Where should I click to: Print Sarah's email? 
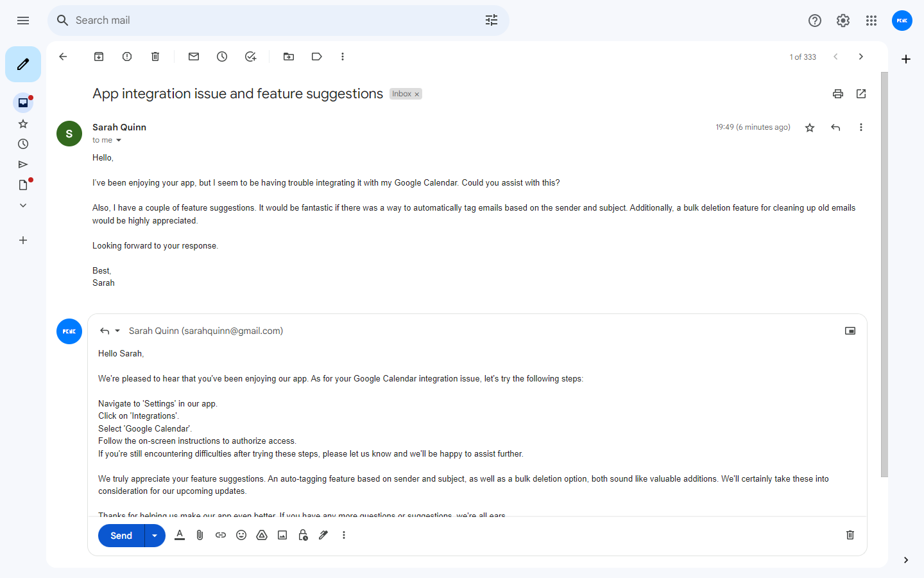click(x=838, y=94)
